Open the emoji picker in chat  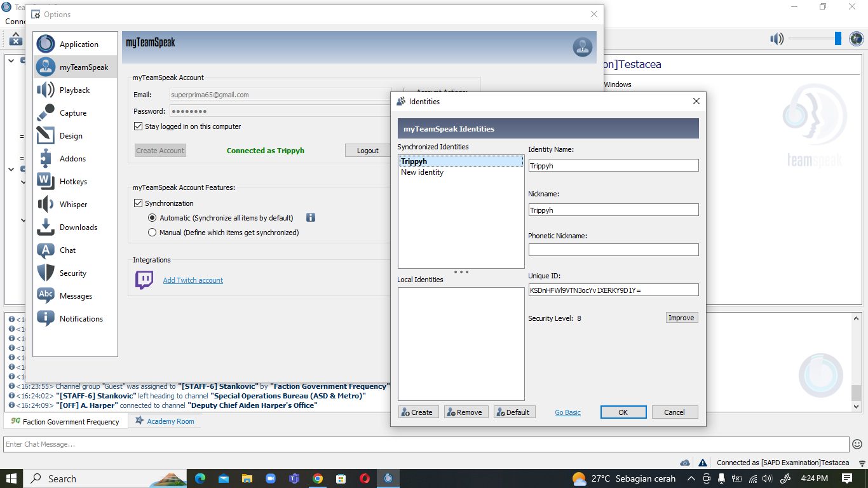click(857, 444)
